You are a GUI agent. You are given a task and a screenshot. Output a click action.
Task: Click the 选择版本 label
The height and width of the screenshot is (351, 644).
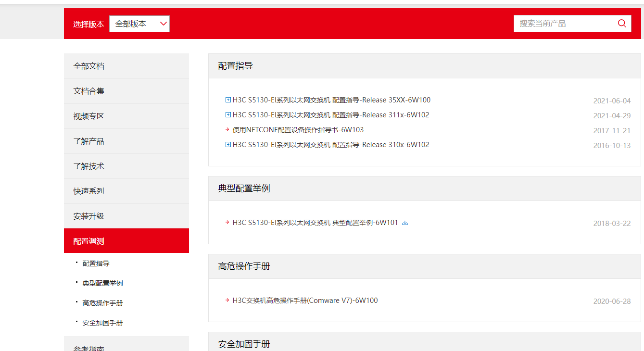(x=88, y=24)
